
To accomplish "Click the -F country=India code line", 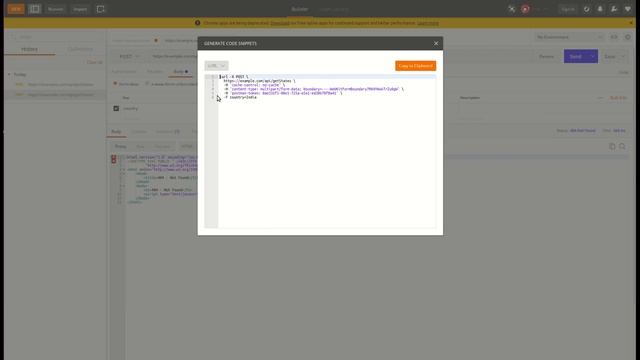I will pyautogui.click(x=240, y=97).
